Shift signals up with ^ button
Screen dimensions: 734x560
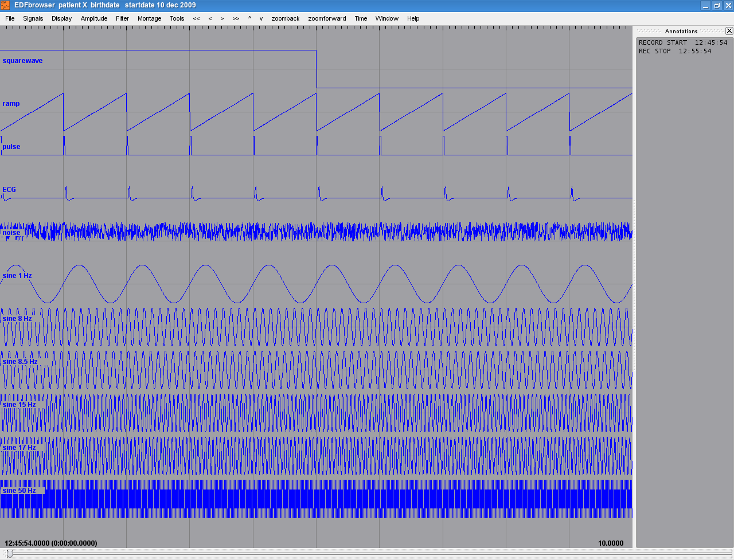[249, 18]
